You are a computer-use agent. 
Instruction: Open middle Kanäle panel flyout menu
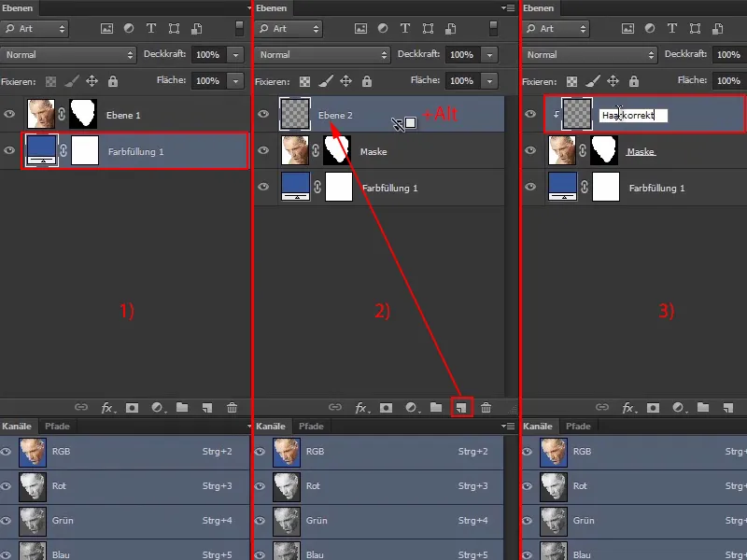click(508, 426)
